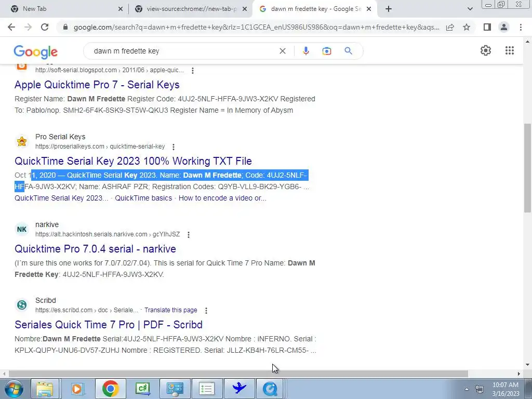Open more options for proserialkeys.com result
The image size is (532, 399).
click(x=174, y=147)
